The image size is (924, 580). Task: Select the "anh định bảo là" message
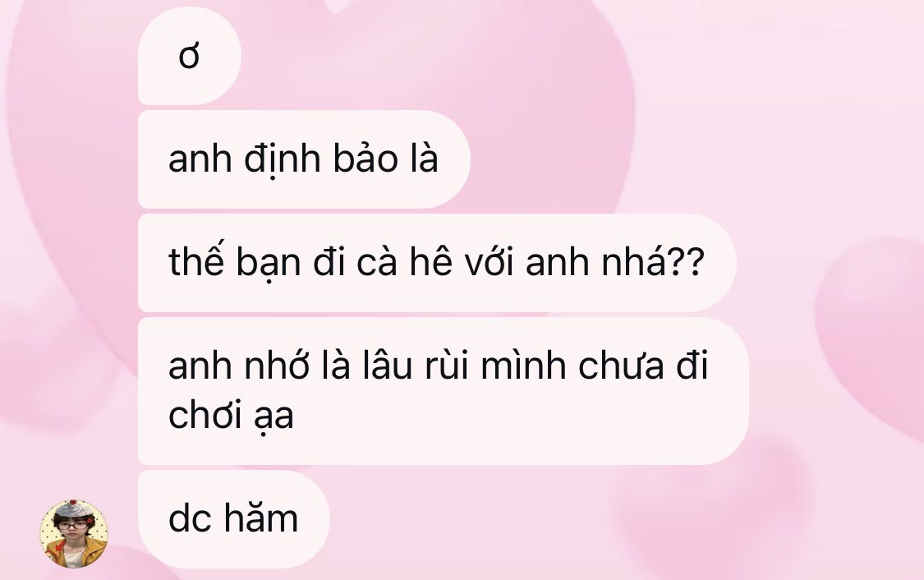point(303,159)
